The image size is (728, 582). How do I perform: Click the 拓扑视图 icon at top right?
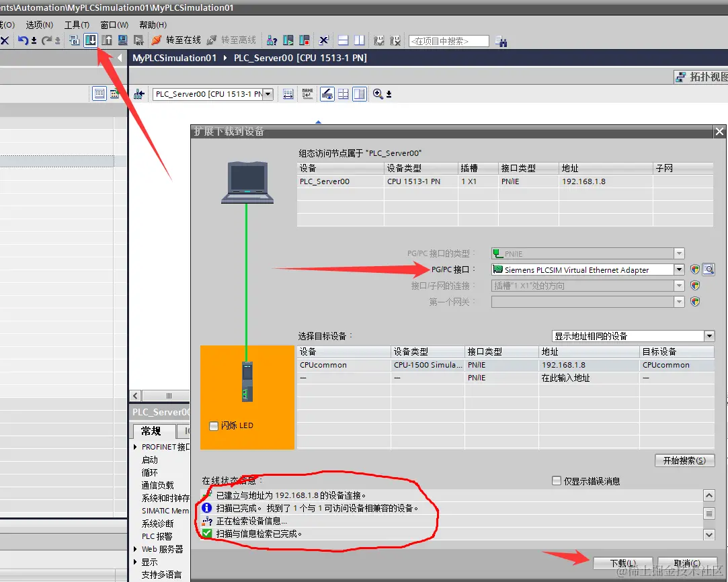coord(680,77)
